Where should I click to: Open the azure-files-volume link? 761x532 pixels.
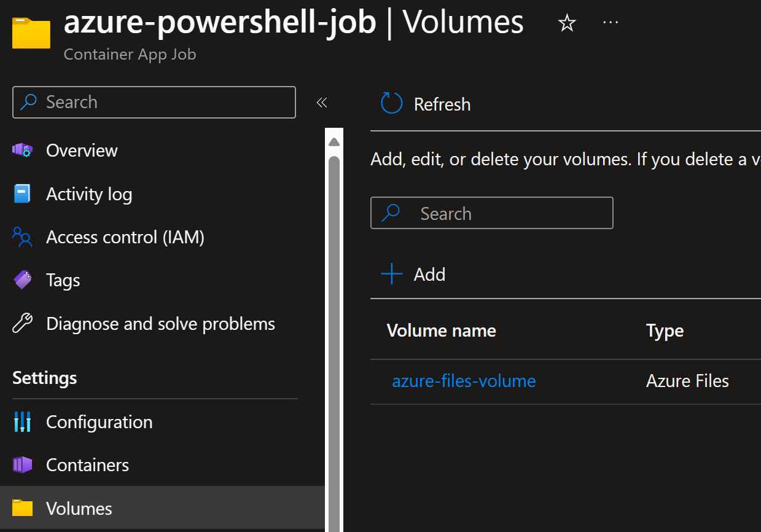pyautogui.click(x=464, y=381)
